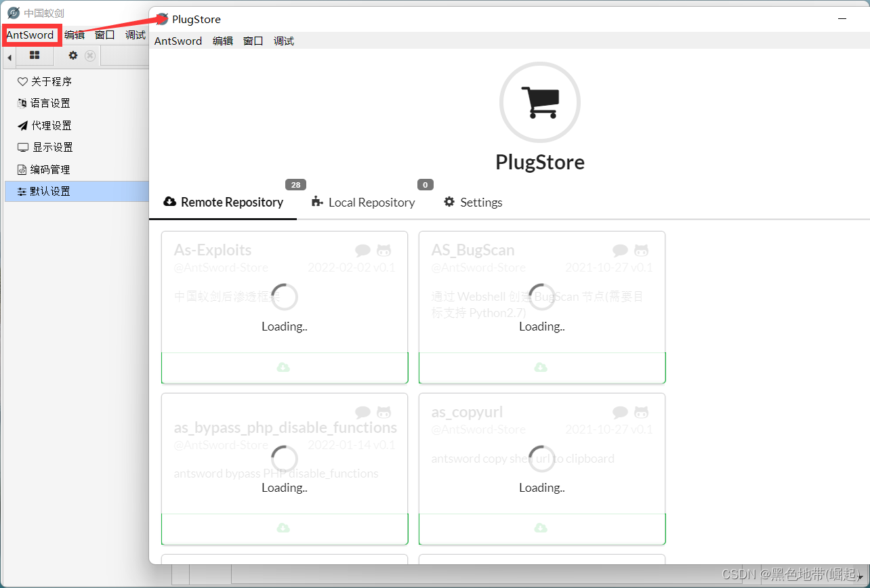Open comments icon on AS_BugScan card

pyautogui.click(x=620, y=251)
